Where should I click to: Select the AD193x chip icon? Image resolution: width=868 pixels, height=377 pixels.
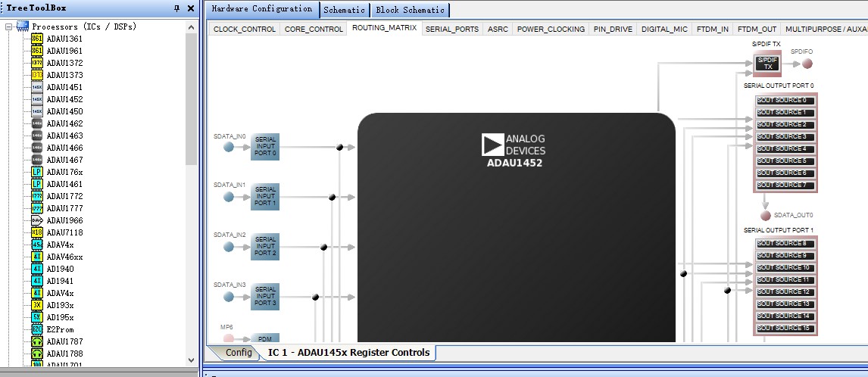point(37,305)
